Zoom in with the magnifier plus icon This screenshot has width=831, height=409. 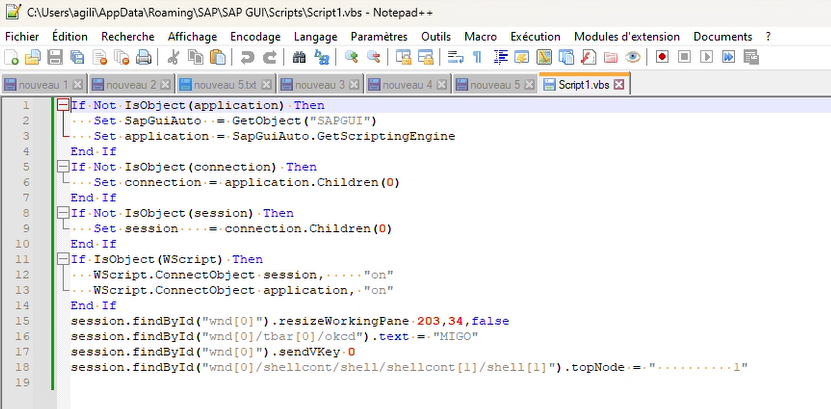coord(351,57)
